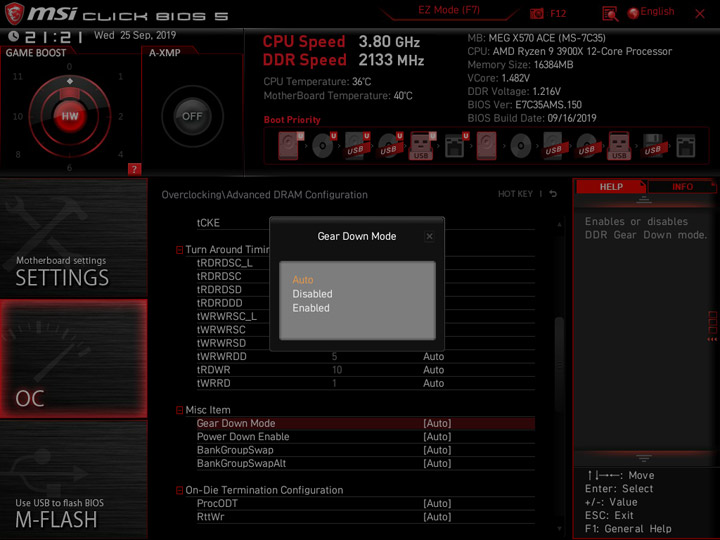The width and height of the screenshot is (720, 540).
Task: Select the last legacy network boot icon
Action: tap(686, 146)
